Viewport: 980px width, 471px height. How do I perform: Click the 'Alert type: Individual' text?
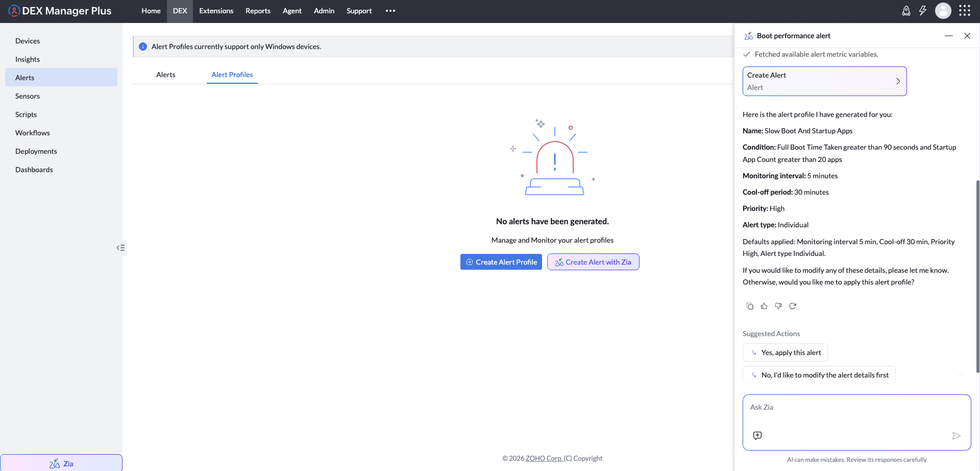[x=775, y=225]
